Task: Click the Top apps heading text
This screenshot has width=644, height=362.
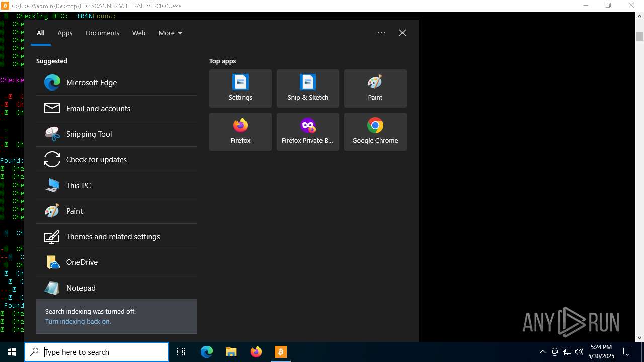Action: pos(222,61)
